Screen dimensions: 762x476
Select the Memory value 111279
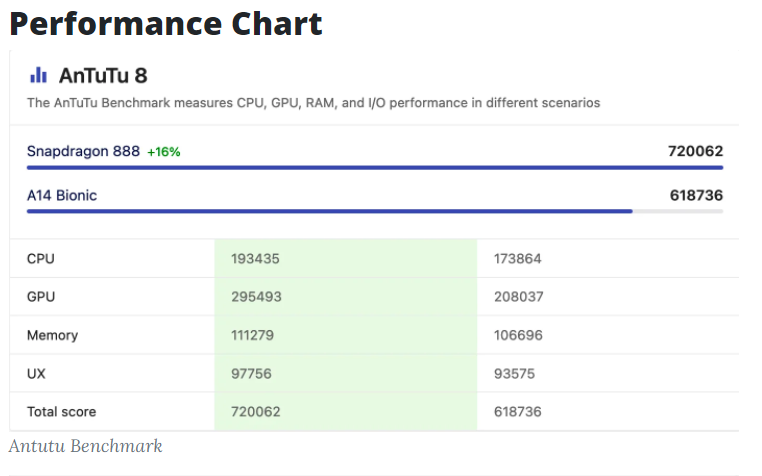click(x=252, y=335)
